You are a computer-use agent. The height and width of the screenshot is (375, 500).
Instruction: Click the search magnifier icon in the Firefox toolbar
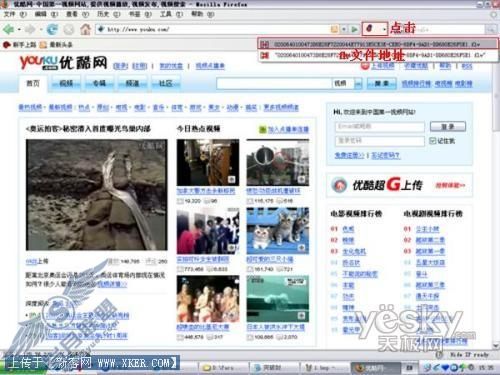pos(490,30)
